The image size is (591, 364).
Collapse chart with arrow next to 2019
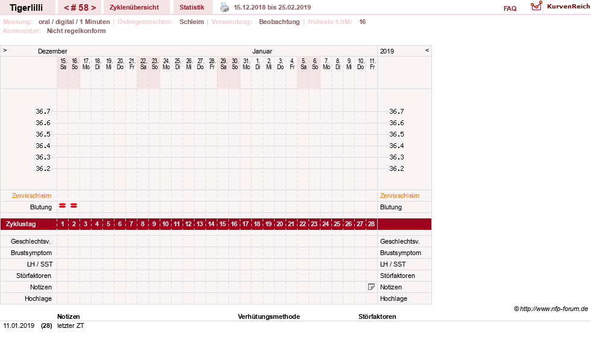427,50
